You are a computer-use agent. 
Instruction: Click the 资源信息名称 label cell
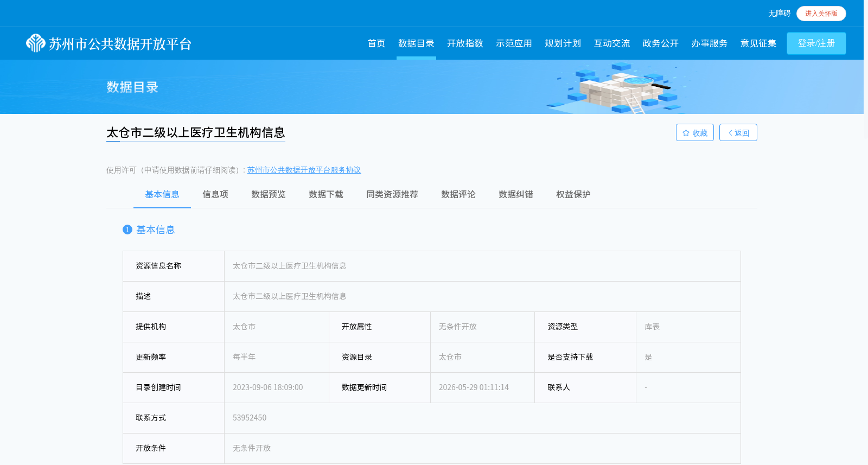click(x=174, y=266)
